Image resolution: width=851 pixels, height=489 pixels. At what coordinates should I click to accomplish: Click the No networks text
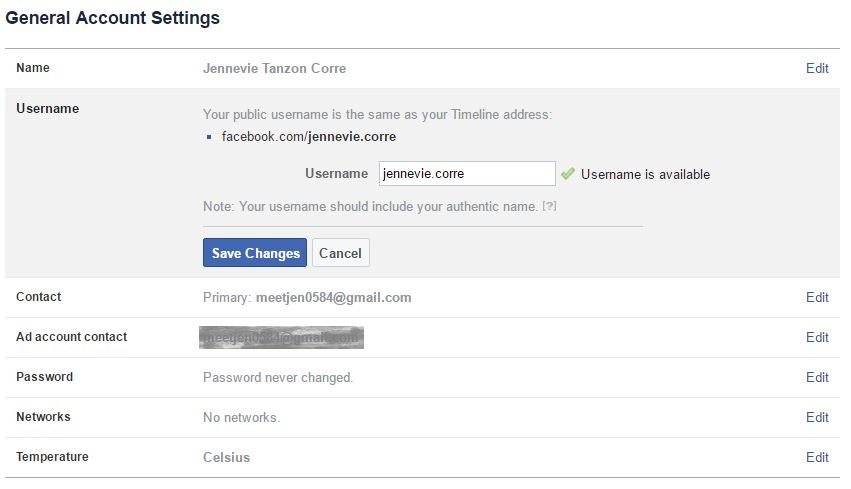(241, 417)
